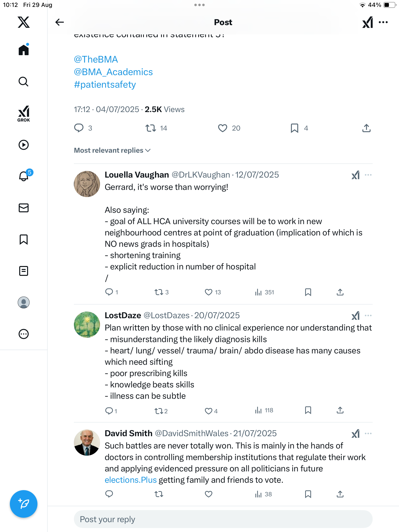This screenshot has width=399, height=532.
Task: Open Grok from the left sidebar
Action: tap(24, 114)
